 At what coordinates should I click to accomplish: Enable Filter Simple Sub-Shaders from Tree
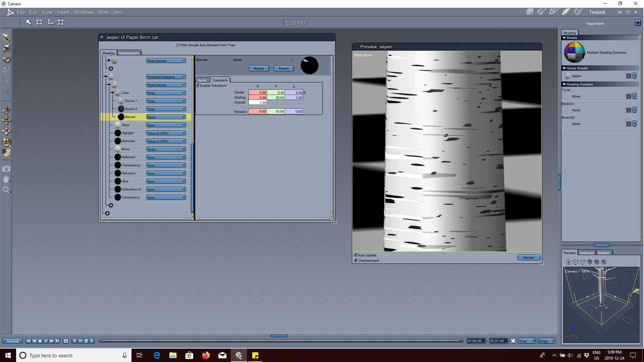[178, 45]
